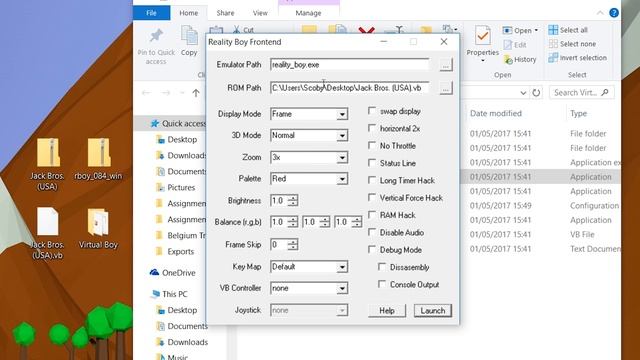Browse for the ROM Path

tap(446, 88)
